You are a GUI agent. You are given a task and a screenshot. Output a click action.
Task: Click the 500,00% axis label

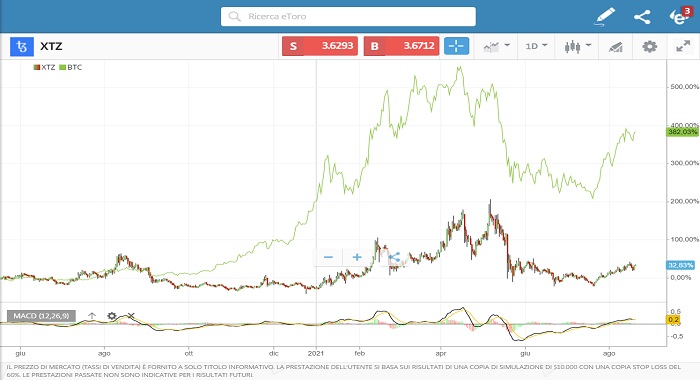point(684,87)
